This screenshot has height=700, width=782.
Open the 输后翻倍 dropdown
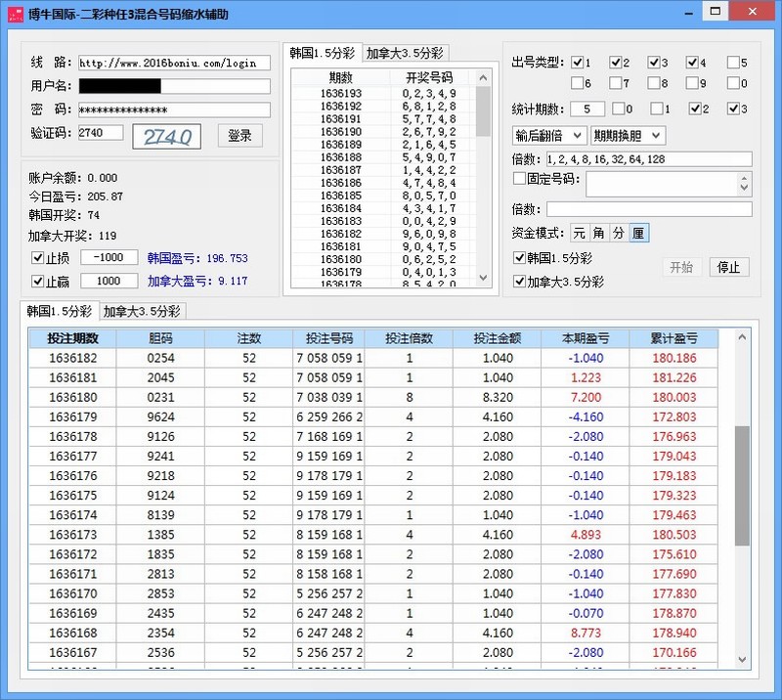(x=547, y=135)
